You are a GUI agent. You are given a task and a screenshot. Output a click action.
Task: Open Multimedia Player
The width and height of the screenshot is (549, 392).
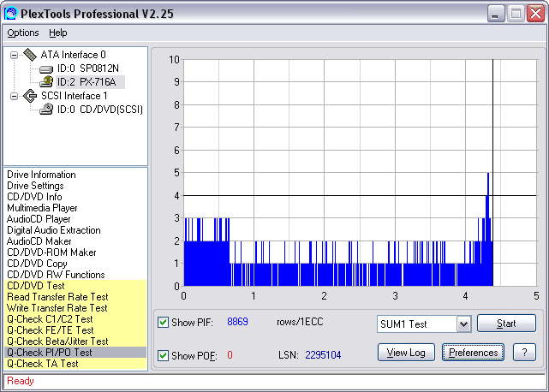tap(42, 208)
